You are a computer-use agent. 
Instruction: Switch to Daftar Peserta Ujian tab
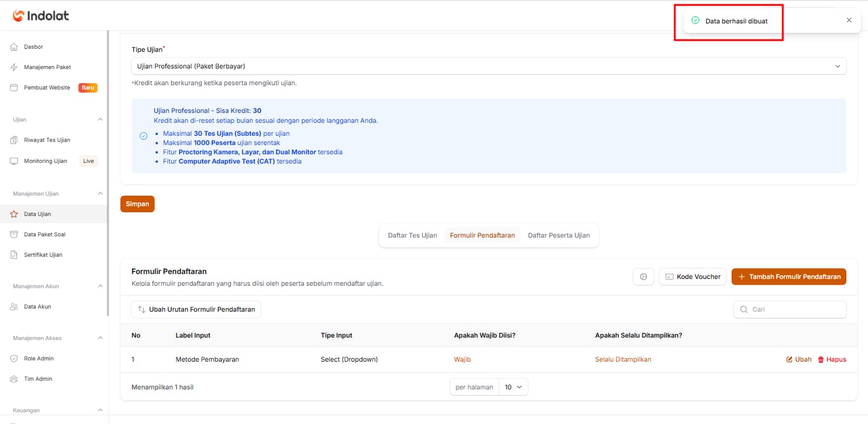(559, 235)
